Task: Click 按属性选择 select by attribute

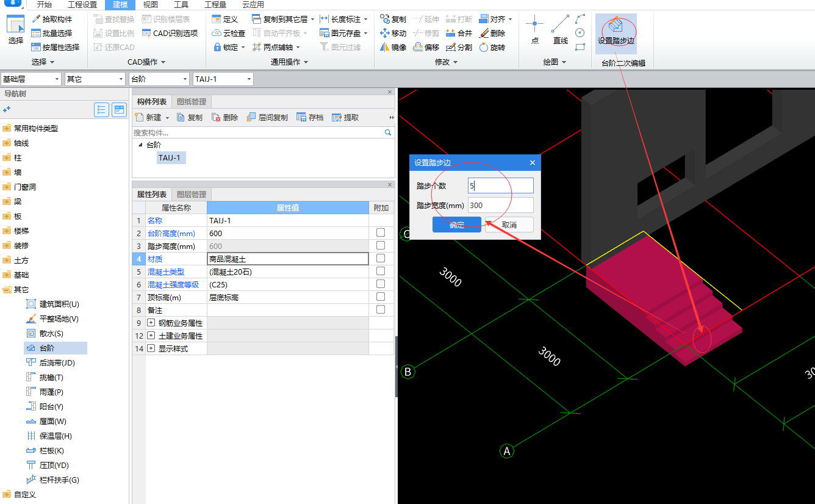Action: 56,47
